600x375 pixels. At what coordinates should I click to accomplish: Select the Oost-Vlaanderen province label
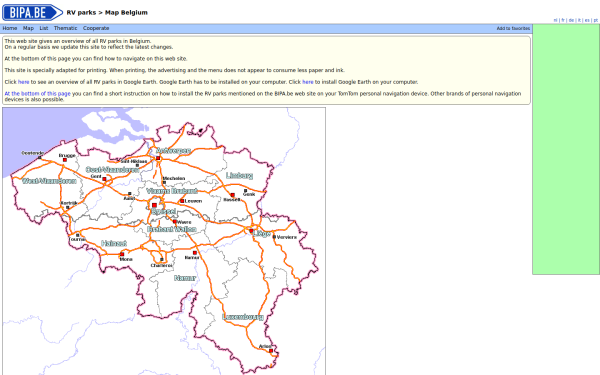click(112, 170)
